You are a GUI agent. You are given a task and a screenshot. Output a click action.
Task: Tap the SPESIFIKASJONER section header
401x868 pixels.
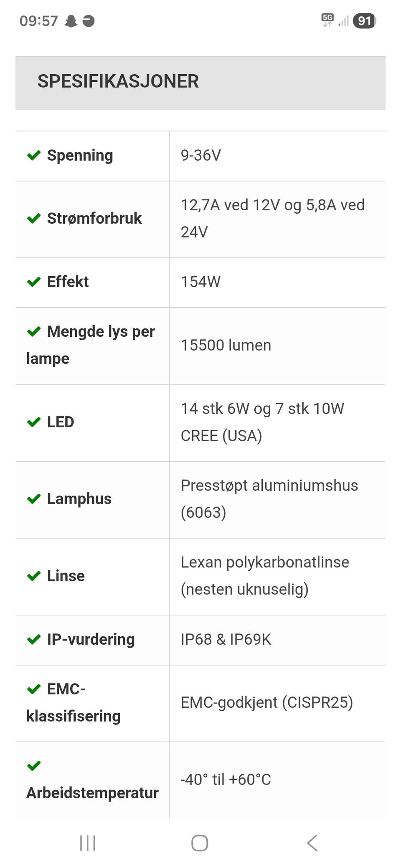click(x=200, y=83)
